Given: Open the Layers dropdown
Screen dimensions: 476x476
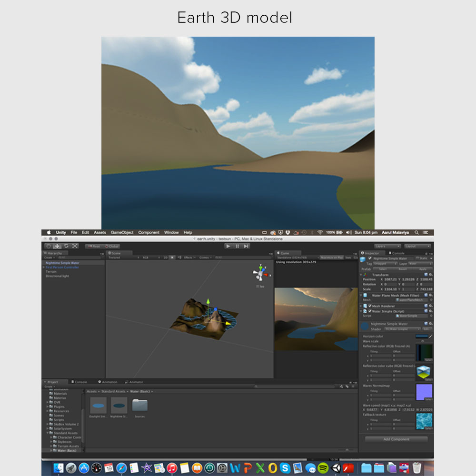Looking at the screenshot, I should (x=387, y=246).
